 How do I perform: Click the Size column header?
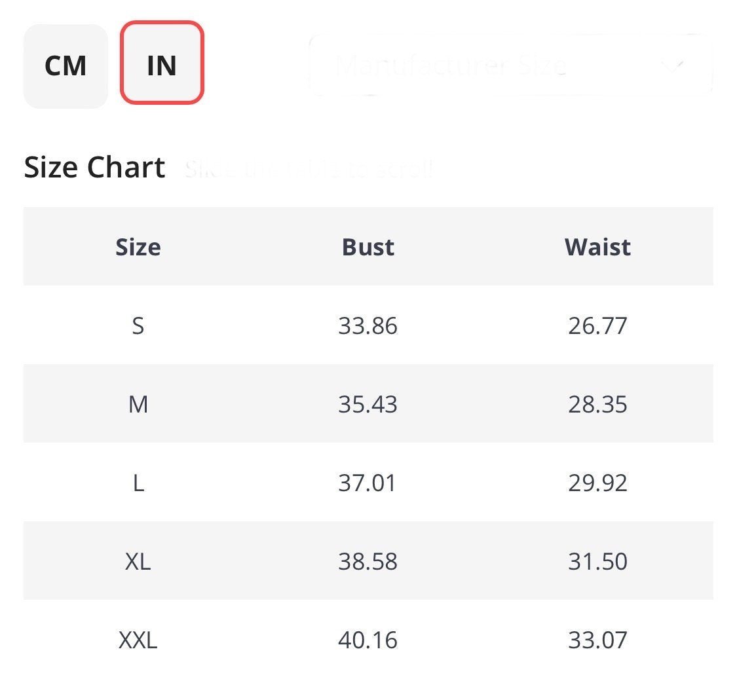138,247
